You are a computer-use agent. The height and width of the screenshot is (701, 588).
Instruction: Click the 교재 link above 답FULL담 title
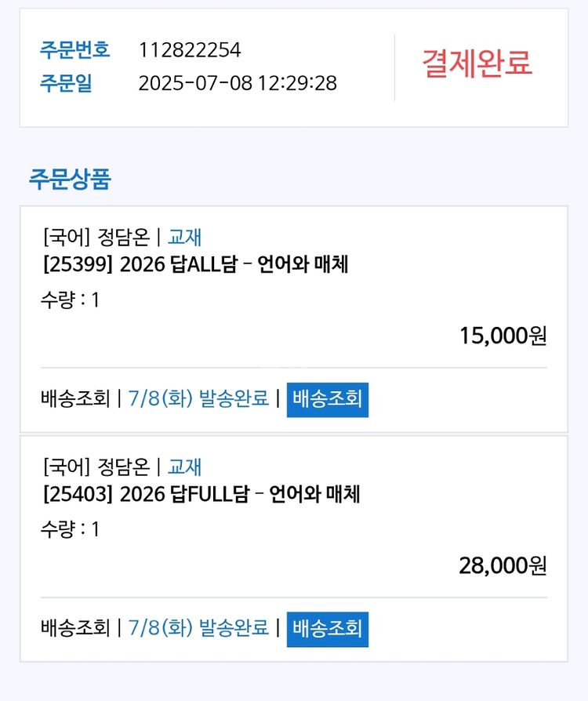tap(185, 467)
